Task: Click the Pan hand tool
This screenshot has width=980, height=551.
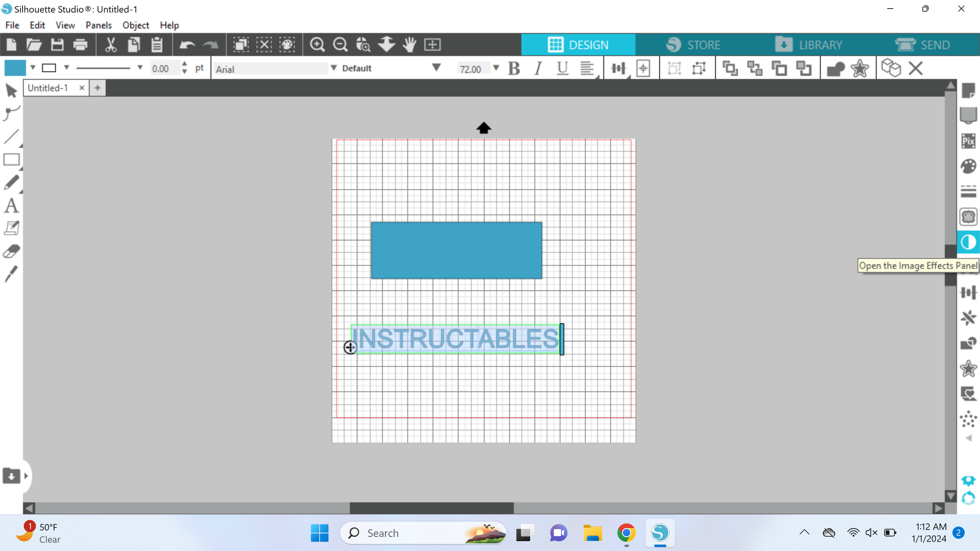Action: point(409,44)
